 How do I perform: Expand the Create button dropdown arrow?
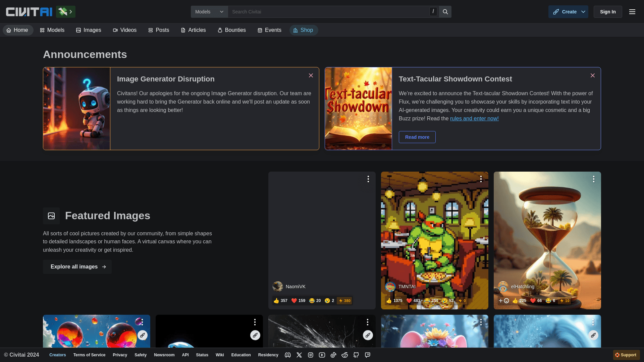(583, 12)
